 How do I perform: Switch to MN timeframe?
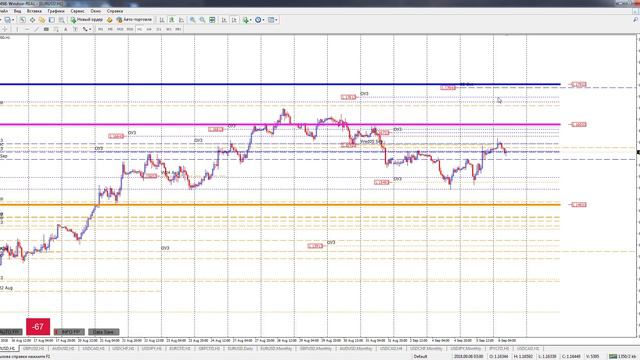[x=179, y=29]
